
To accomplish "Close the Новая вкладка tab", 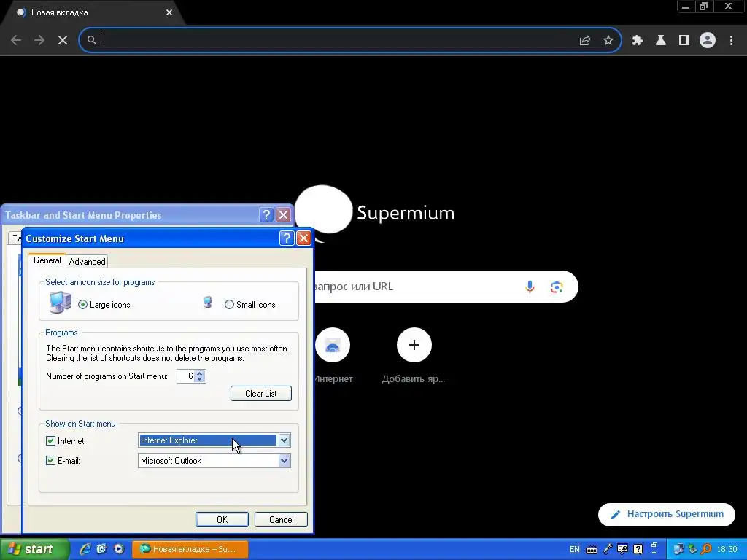I will click(169, 12).
